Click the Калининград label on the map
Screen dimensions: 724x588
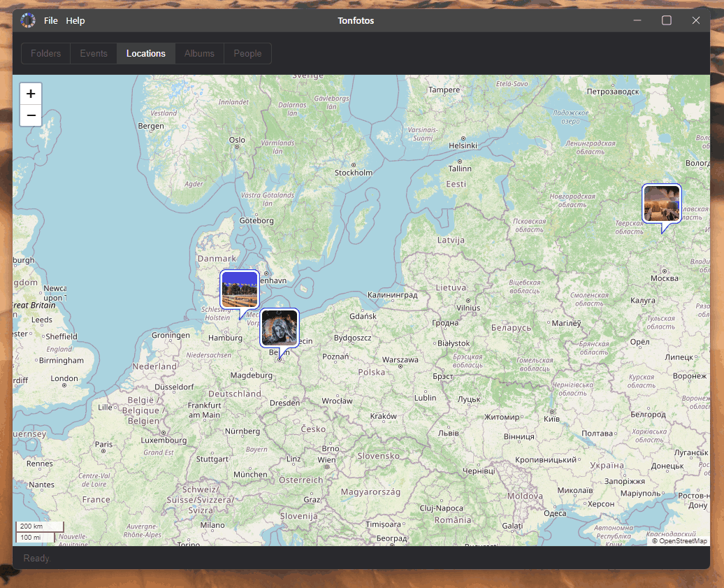[x=393, y=294]
